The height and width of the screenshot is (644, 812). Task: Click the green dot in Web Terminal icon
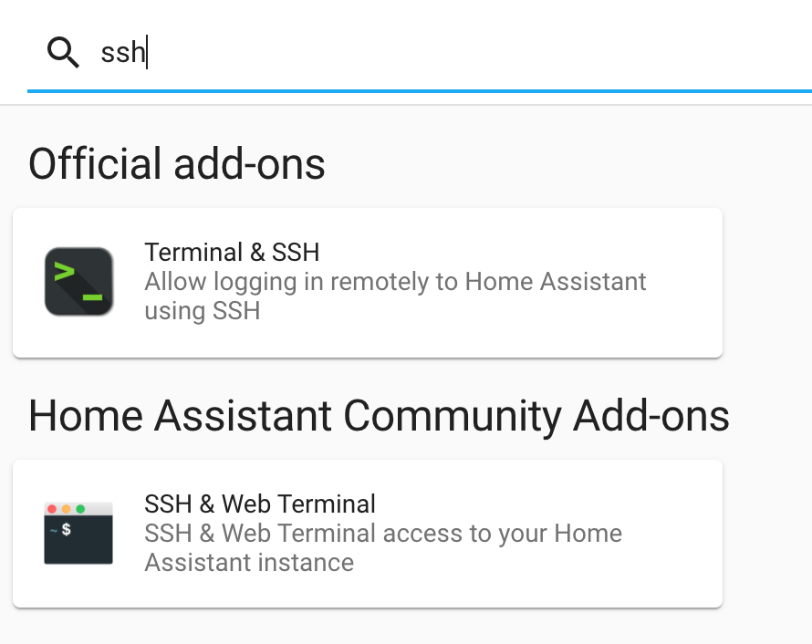80,508
